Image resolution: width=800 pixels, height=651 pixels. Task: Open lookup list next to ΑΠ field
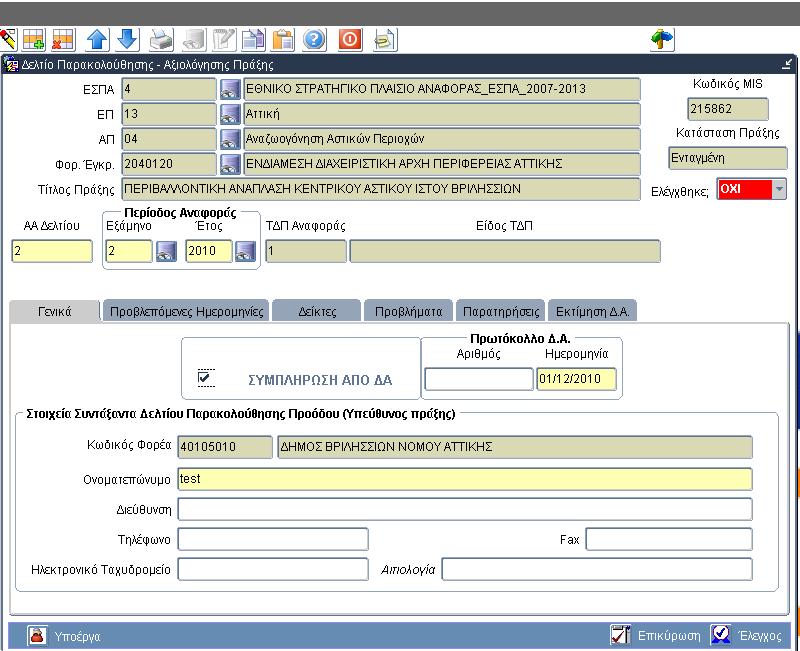(230, 139)
